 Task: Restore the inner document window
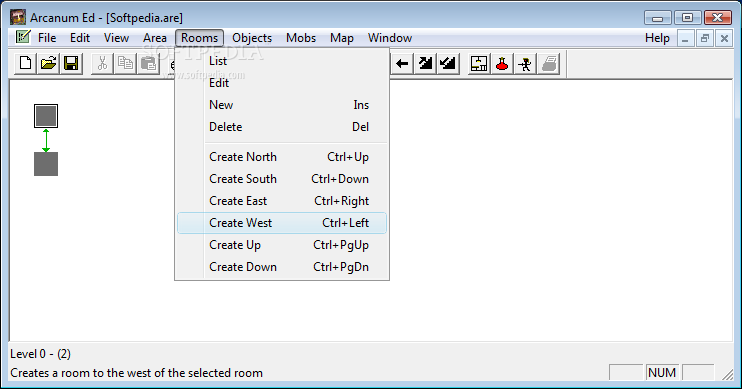coord(705,38)
